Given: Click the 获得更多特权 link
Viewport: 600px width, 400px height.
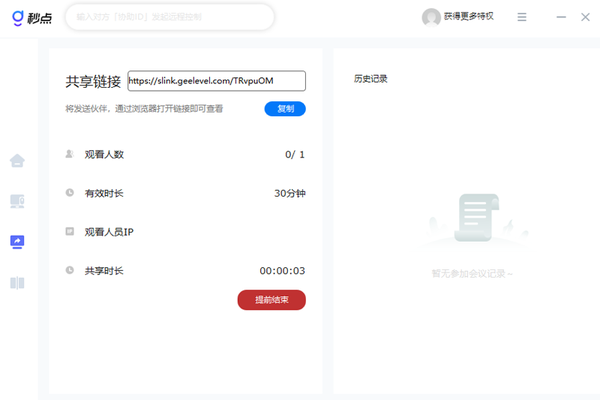Looking at the screenshot, I should (x=469, y=17).
